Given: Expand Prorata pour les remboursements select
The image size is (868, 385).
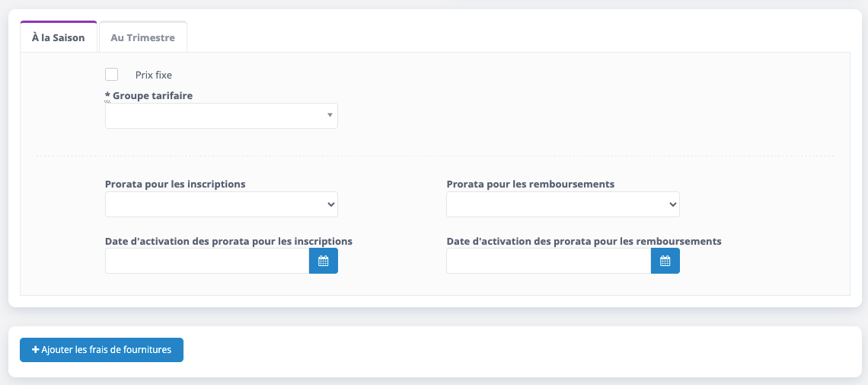Looking at the screenshot, I should 563,204.
